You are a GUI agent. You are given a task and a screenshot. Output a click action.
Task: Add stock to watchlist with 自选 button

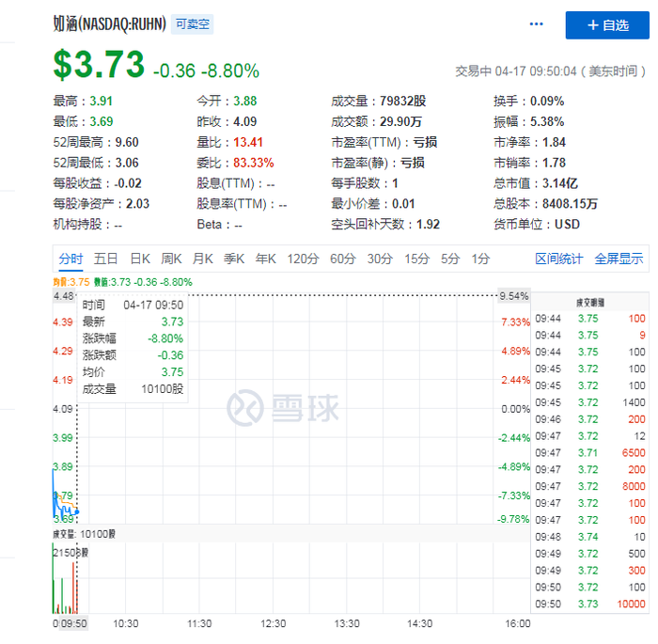pyautogui.click(x=607, y=25)
